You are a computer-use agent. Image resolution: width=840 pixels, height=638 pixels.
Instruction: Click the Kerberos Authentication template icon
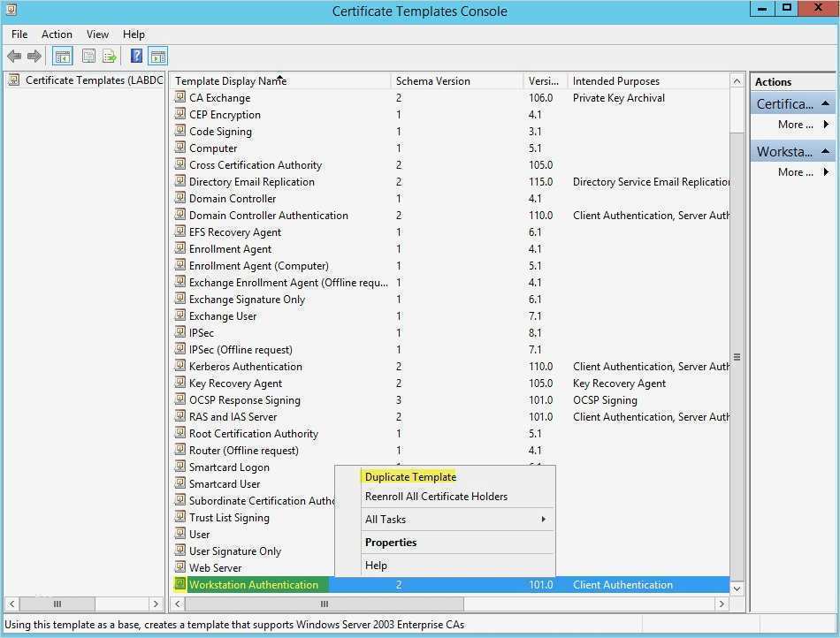click(180, 366)
